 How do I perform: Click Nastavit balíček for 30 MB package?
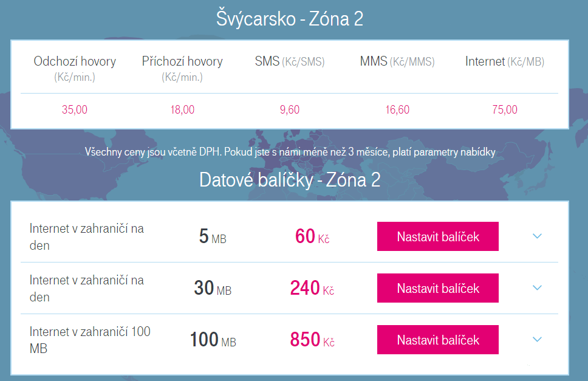coord(437,288)
